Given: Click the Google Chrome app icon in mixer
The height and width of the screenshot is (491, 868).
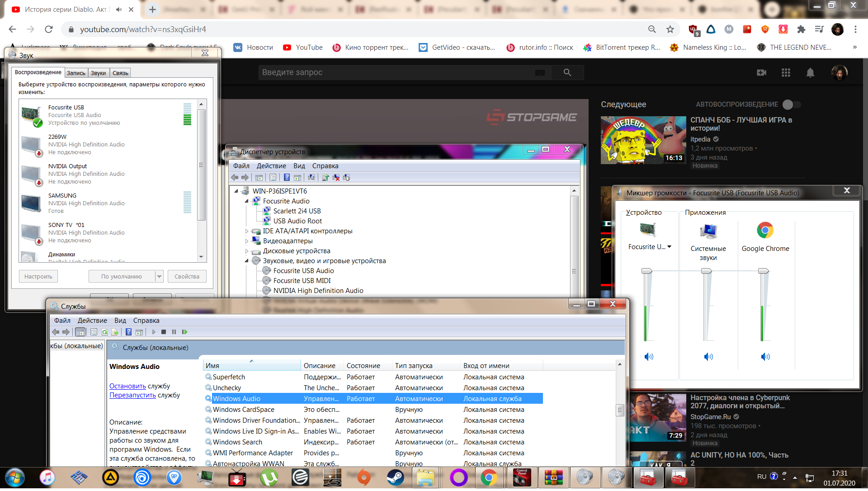Looking at the screenshot, I should click(x=765, y=230).
